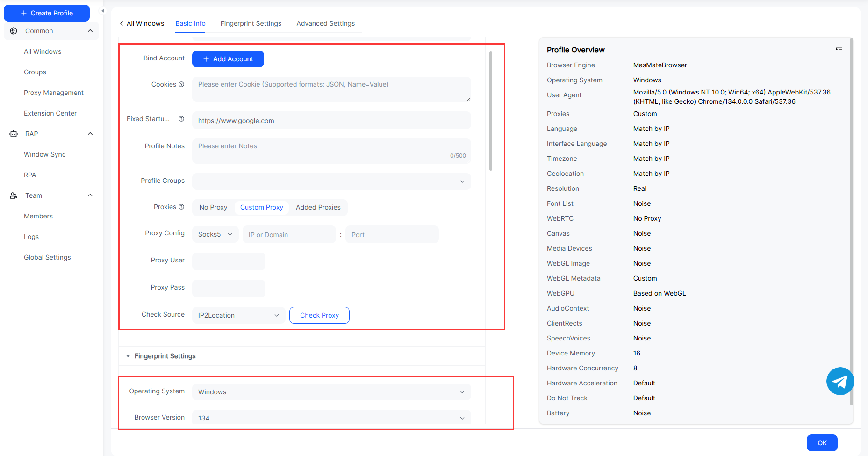Viewport: 868px width, 456px height.
Task: Collapse the left sidebar with arrow icon
Action: point(103,11)
